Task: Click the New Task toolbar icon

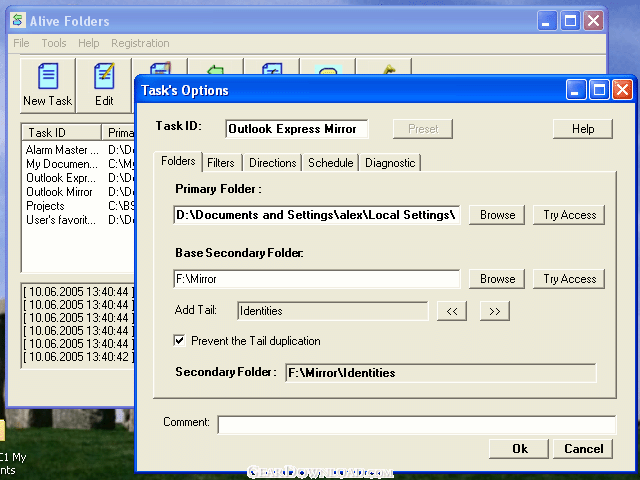Action: coord(48,85)
